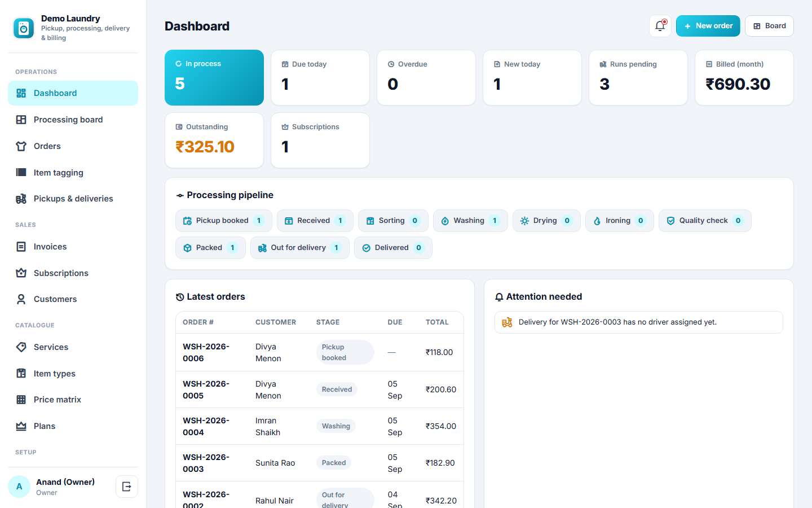812x508 pixels.
Task: Click the Item types icon
Action: pyautogui.click(x=21, y=374)
